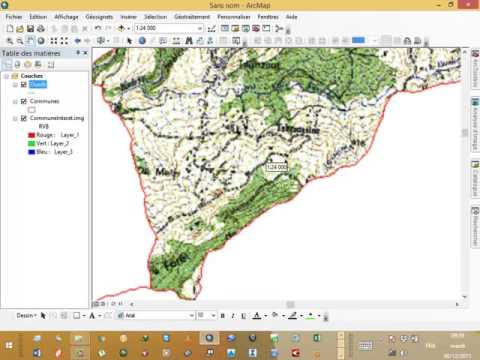The width and height of the screenshot is (480, 360).
Task: Open the Add Data dropdown arrow
Action: (x=128, y=29)
